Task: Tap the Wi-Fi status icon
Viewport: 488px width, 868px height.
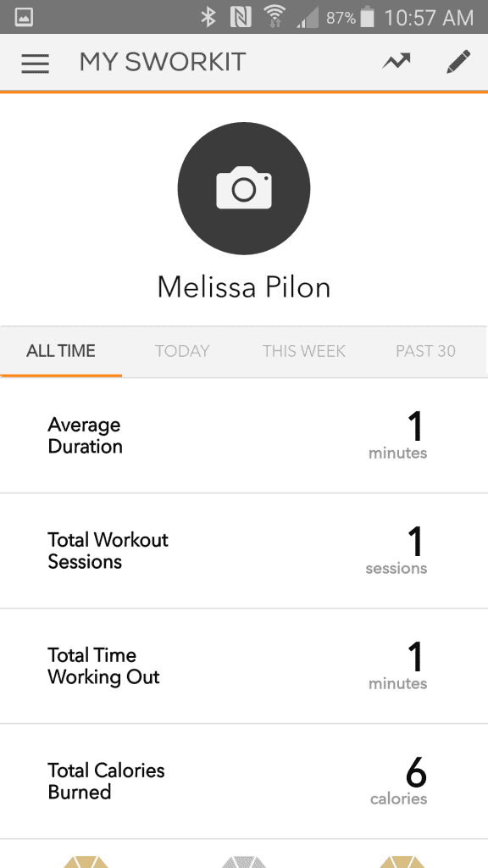Action: click(274, 17)
